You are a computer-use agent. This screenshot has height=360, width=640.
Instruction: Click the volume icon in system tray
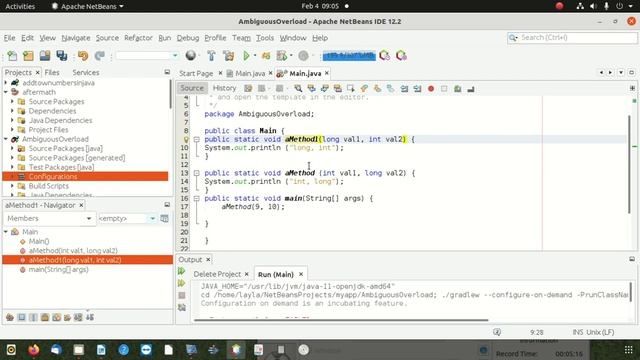[x=593, y=6]
